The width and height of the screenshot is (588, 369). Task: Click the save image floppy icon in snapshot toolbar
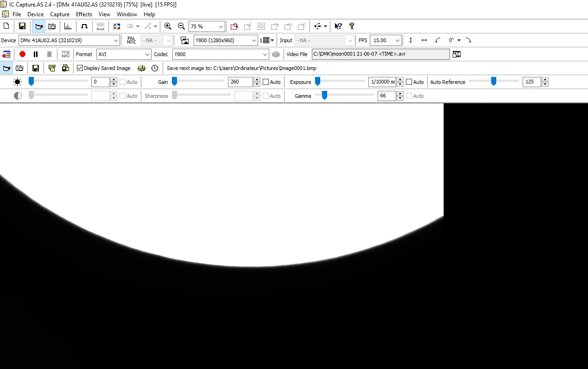tap(36, 68)
